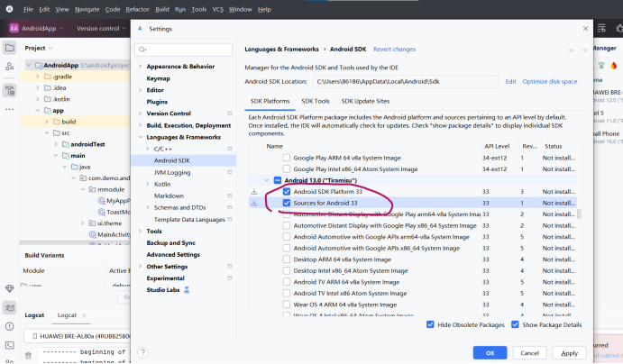Image resolution: width=623 pixels, height=364 pixels.
Task: Open Build Variants gem icon in sidebar
Action: [x=10, y=288]
